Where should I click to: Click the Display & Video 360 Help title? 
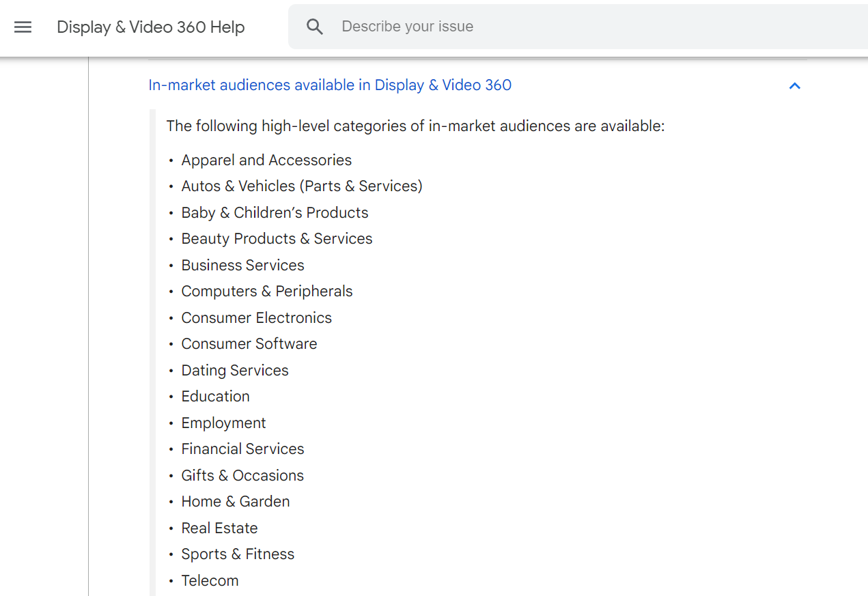click(151, 27)
